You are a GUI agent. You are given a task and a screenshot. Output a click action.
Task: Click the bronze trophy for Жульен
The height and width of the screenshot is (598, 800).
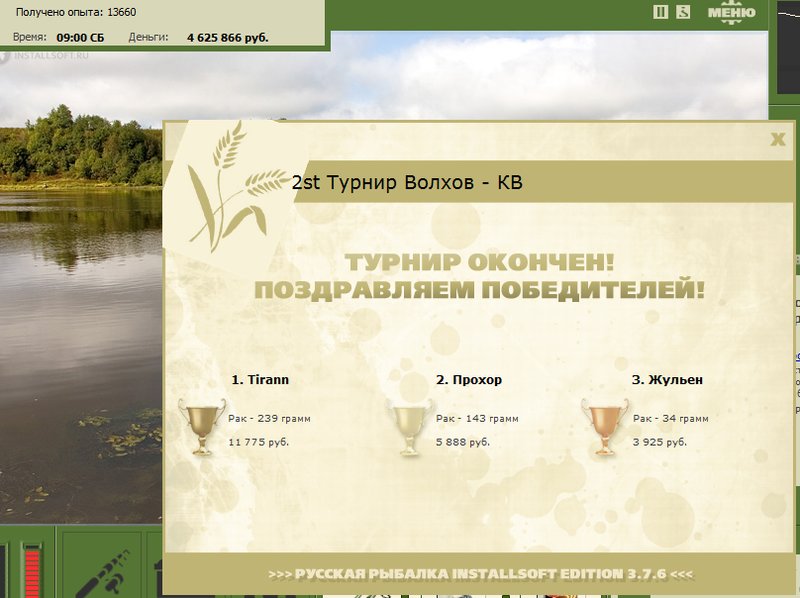[605, 427]
